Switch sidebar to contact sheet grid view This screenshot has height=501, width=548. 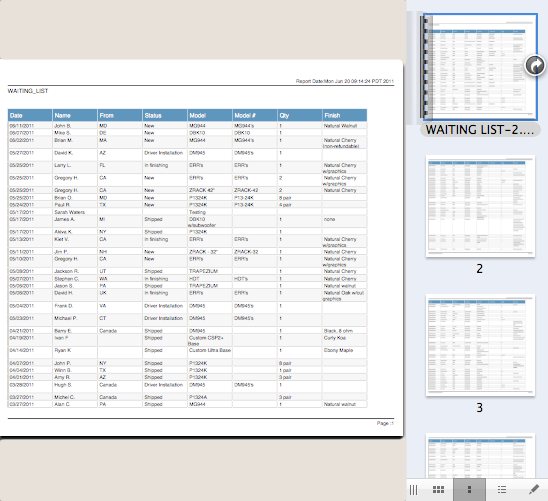(x=438, y=489)
